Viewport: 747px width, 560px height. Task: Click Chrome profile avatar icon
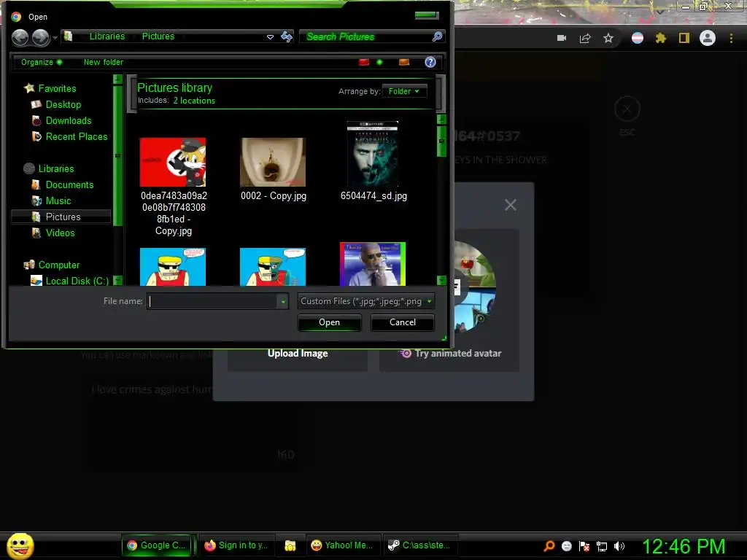(x=708, y=38)
